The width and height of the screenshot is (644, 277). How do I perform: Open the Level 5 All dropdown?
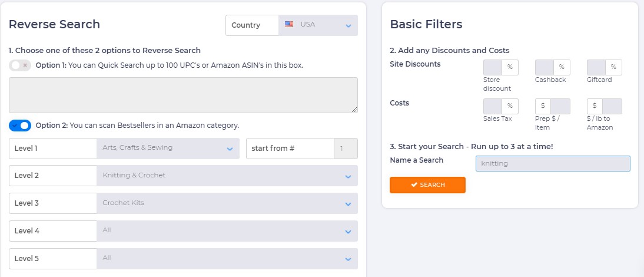pyautogui.click(x=227, y=259)
